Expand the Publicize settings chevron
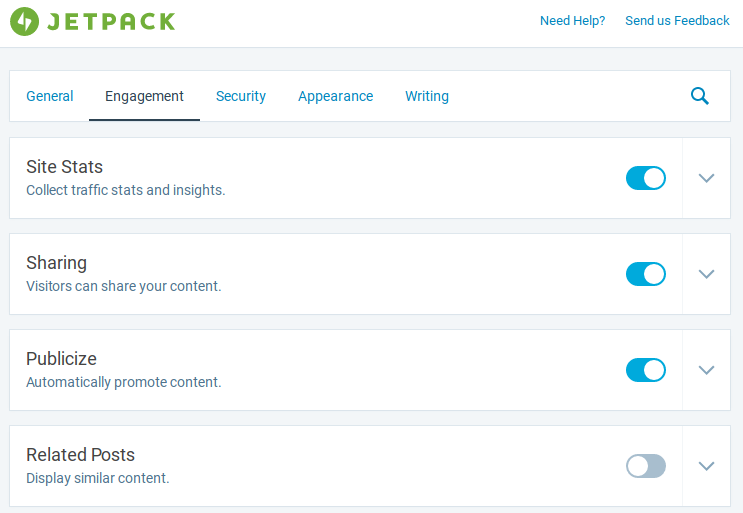 click(707, 370)
